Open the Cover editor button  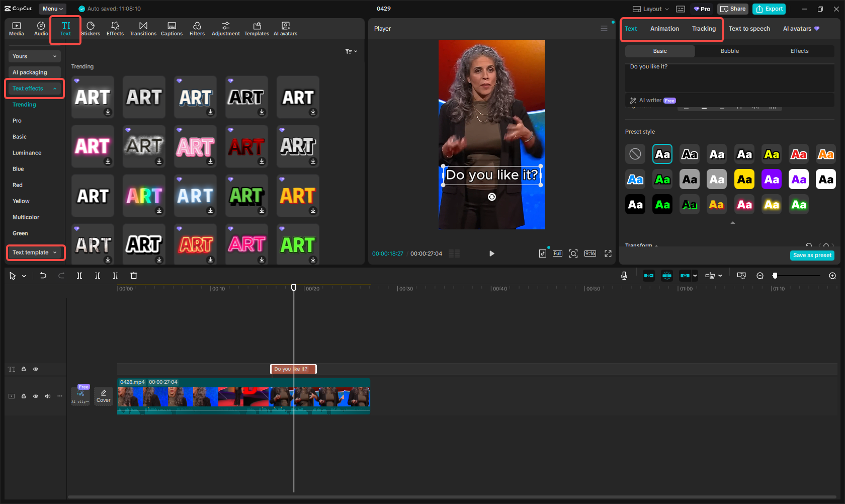[104, 396]
